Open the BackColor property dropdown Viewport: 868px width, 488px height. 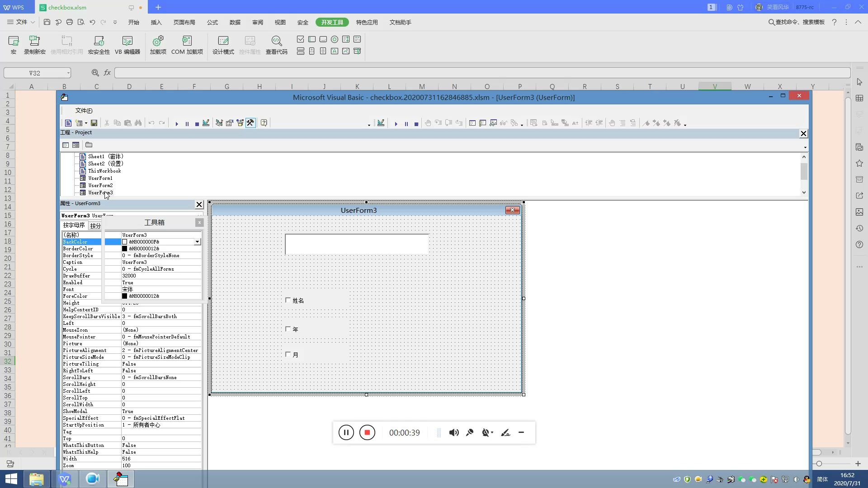(x=197, y=242)
